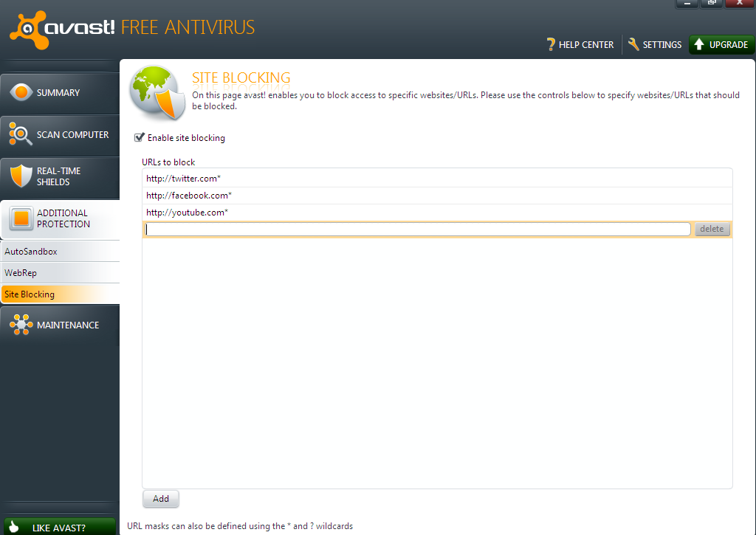
Task: Open Settings from the top bar
Action: pos(655,44)
